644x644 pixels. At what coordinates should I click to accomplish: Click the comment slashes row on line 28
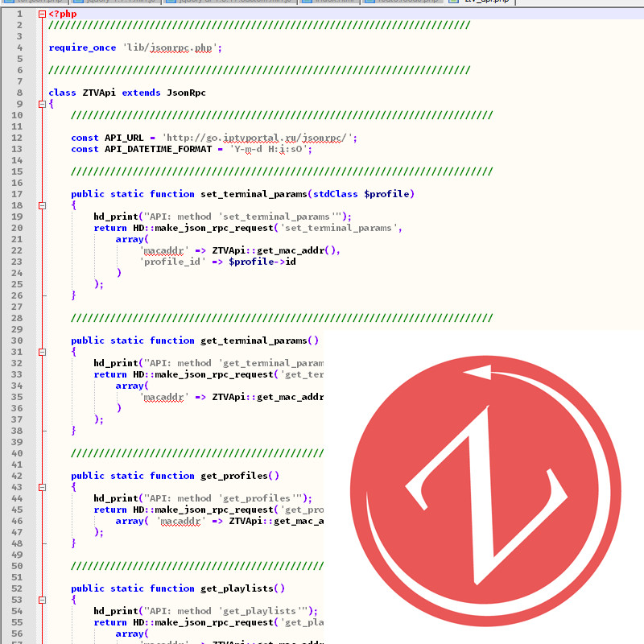coord(282,318)
